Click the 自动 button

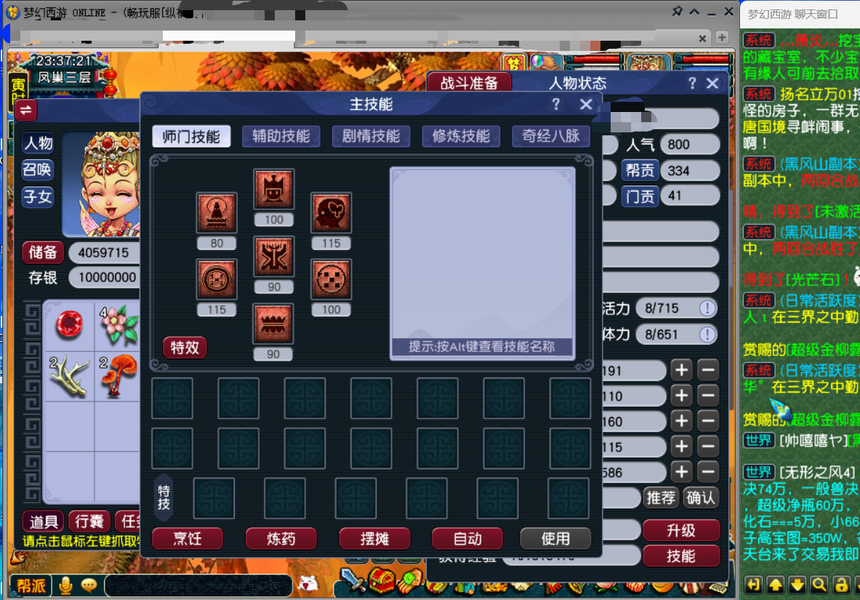point(467,539)
